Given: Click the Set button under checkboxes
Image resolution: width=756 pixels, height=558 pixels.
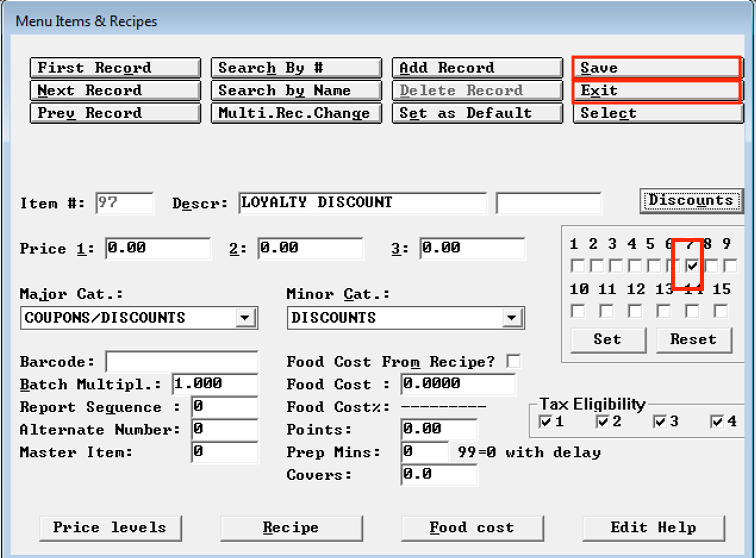Looking at the screenshot, I should 608,340.
